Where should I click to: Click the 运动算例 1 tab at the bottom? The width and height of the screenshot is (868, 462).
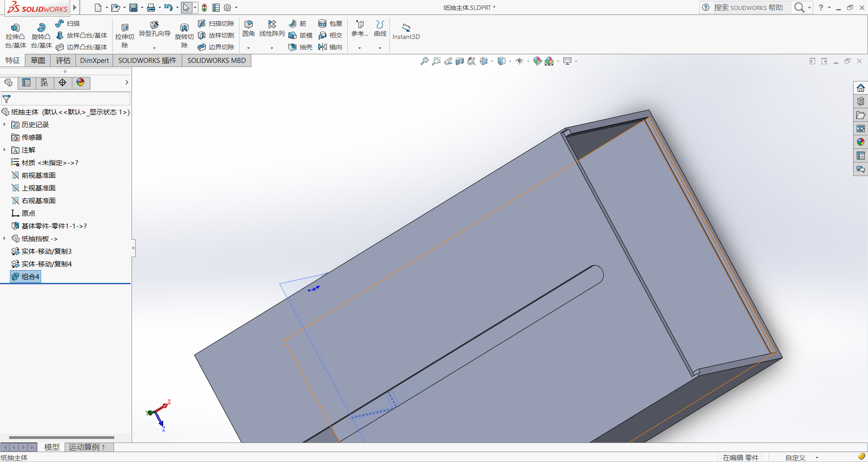click(x=87, y=447)
